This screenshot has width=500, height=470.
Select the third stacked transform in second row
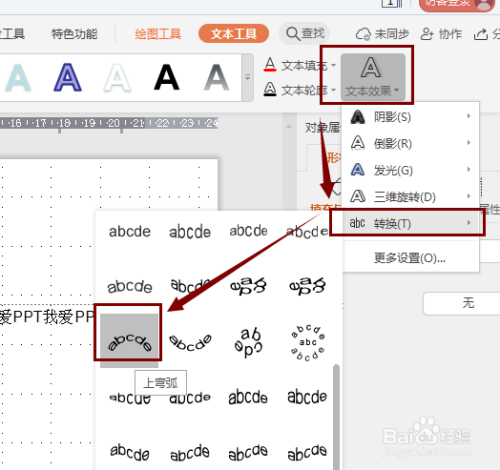pyautogui.click(x=248, y=286)
